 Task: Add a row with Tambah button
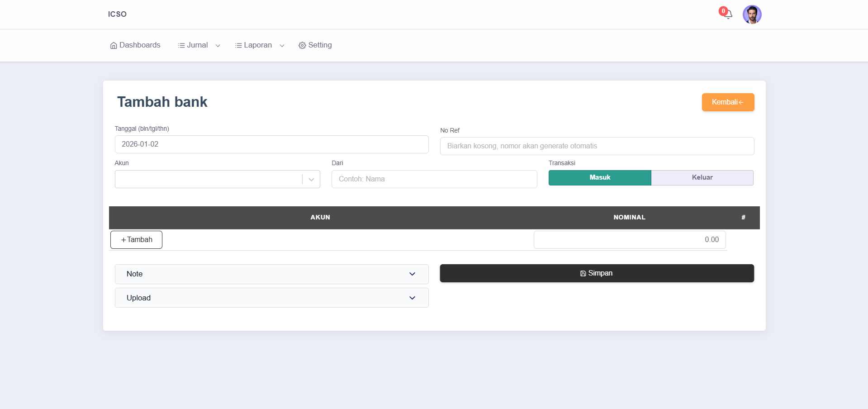[136, 240]
